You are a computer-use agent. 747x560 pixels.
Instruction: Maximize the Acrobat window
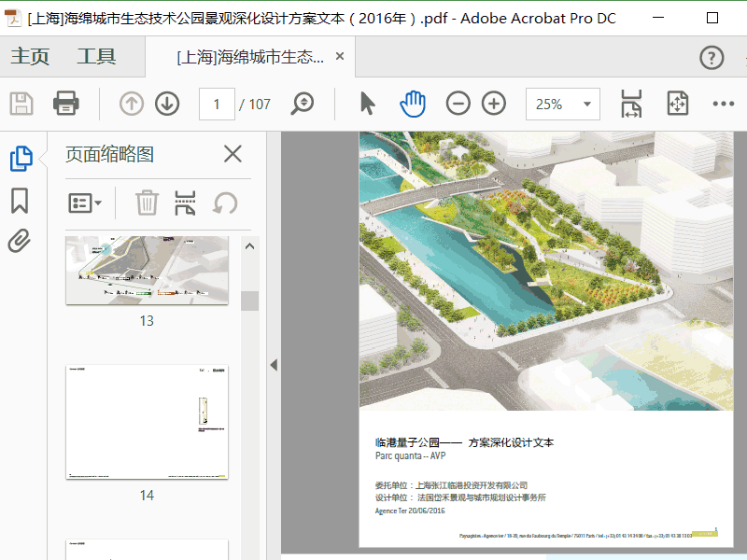[x=712, y=18]
